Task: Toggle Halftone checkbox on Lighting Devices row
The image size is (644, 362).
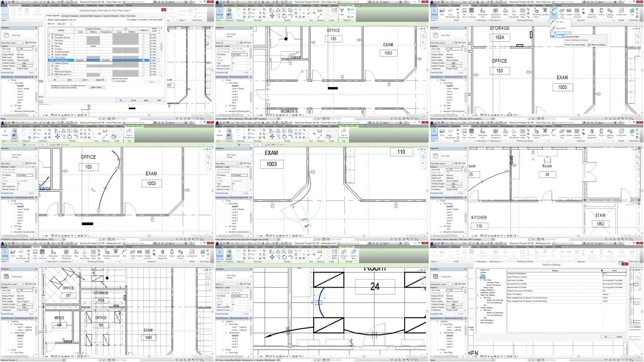Action: [143, 60]
